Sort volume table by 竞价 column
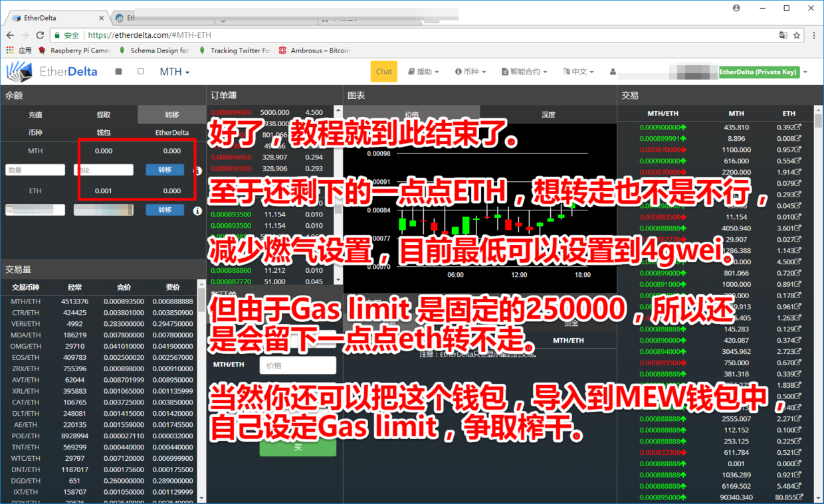824x504 pixels. pos(124,288)
